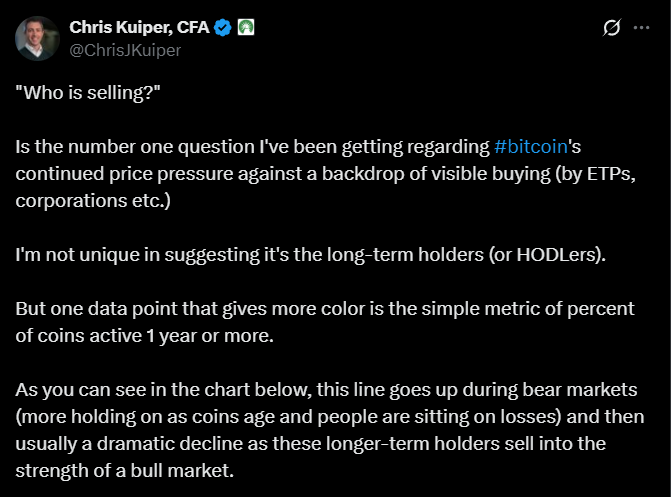Image resolution: width=671 pixels, height=497 pixels.
Task: Click the paragraph starting "Is the number one question"
Action: (x=300, y=173)
